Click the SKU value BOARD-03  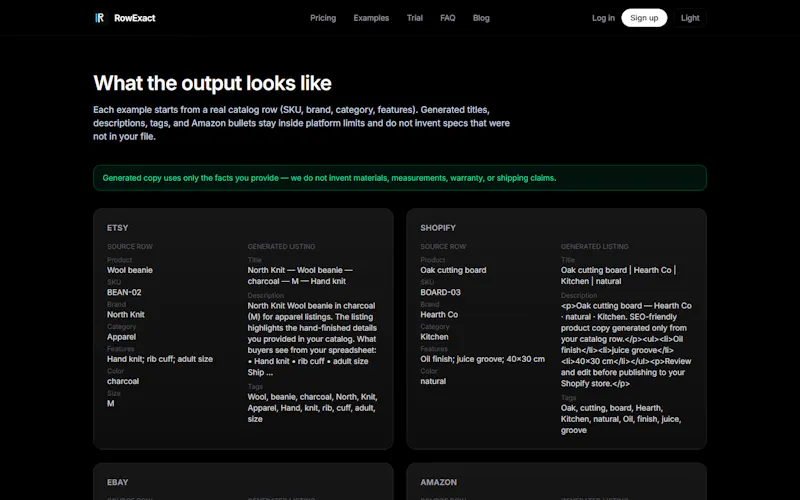coord(440,292)
